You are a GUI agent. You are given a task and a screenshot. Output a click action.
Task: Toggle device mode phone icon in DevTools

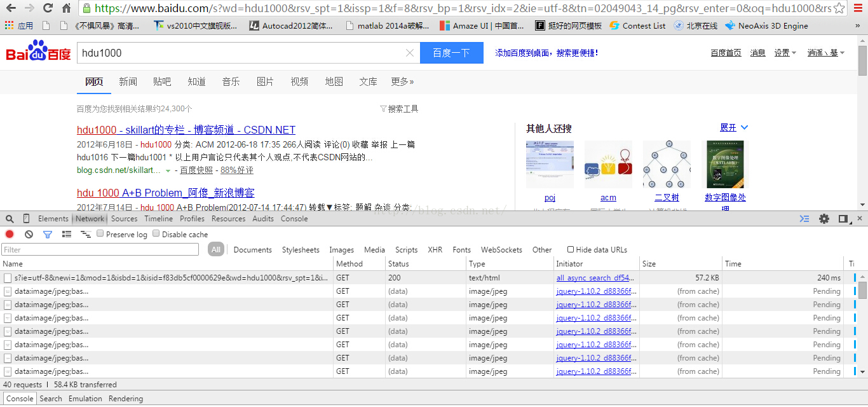coord(26,219)
